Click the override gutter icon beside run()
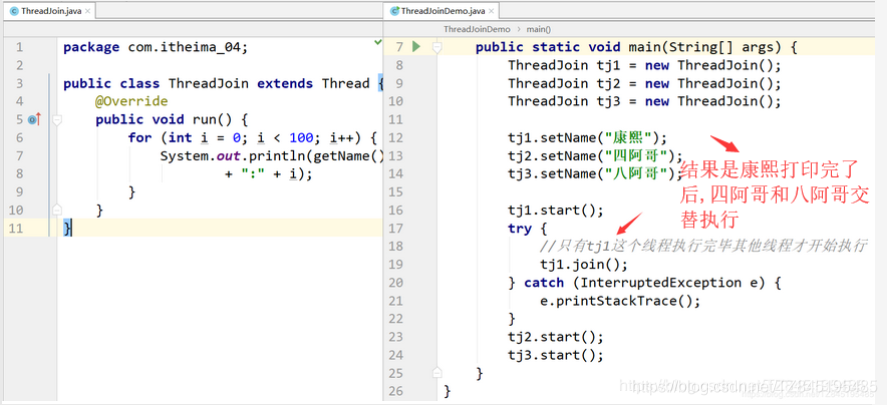 coord(34,119)
